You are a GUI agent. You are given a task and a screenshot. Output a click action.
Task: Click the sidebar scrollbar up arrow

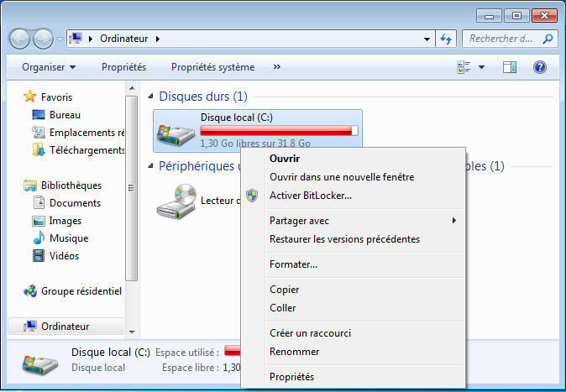pyautogui.click(x=132, y=88)
